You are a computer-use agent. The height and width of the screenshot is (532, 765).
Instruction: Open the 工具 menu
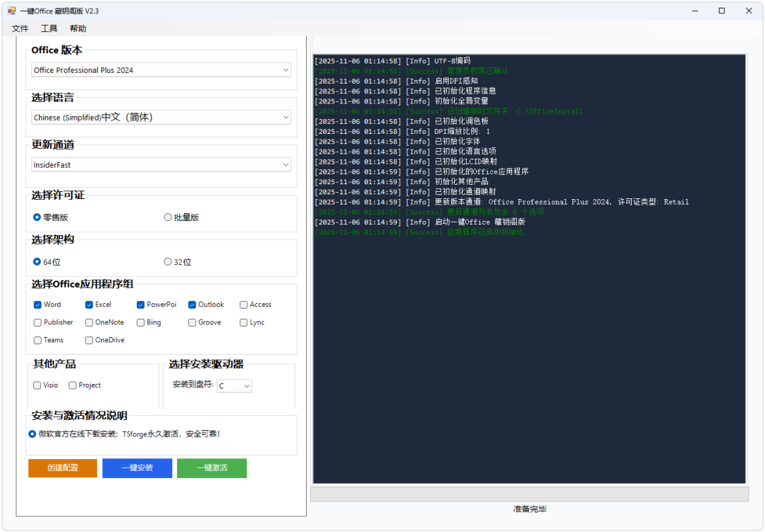pos(49,28)
